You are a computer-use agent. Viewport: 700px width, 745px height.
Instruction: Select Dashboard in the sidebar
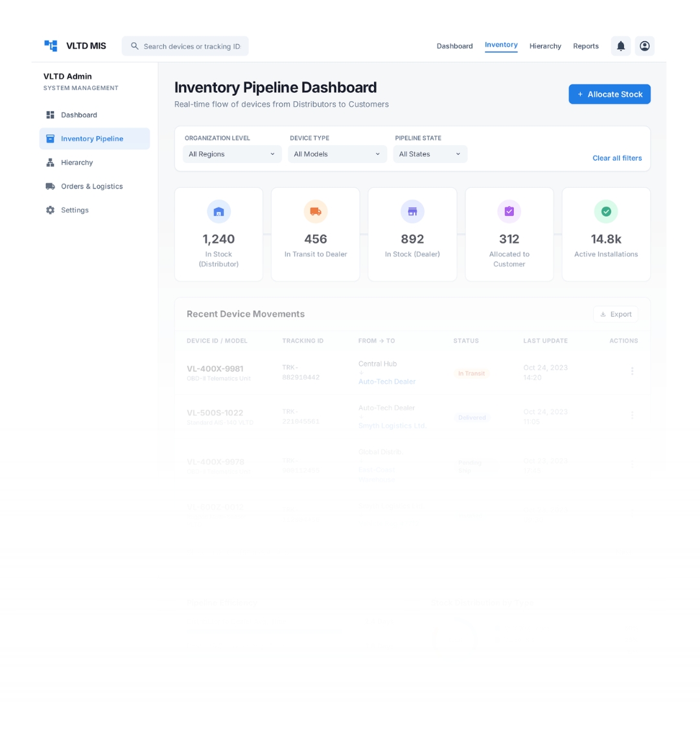95,115
